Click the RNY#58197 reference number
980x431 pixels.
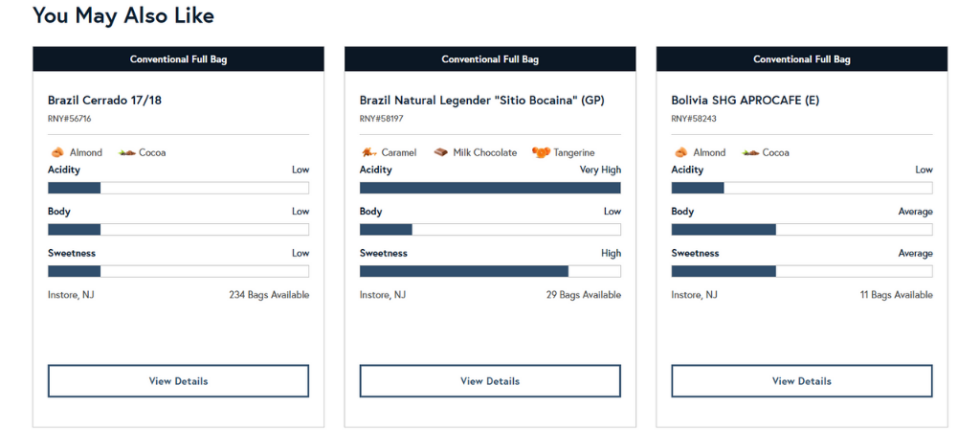pyautogui.click(x=381, y=118)
